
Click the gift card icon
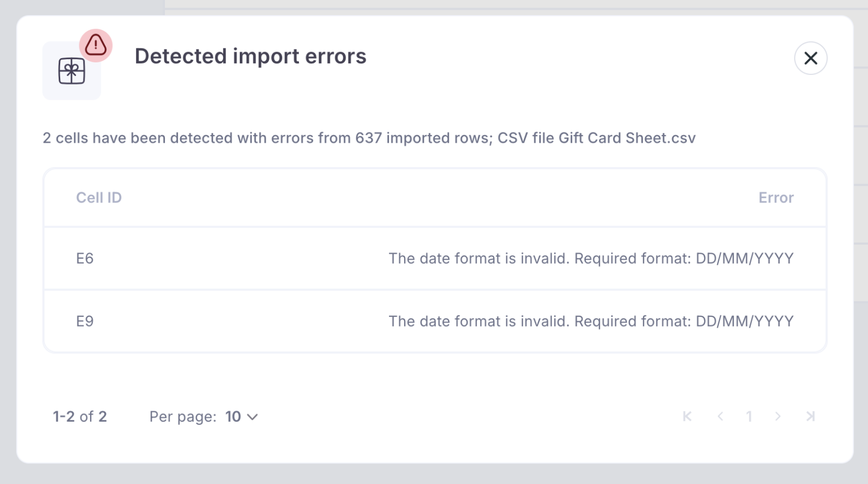[x=72, y=71]
